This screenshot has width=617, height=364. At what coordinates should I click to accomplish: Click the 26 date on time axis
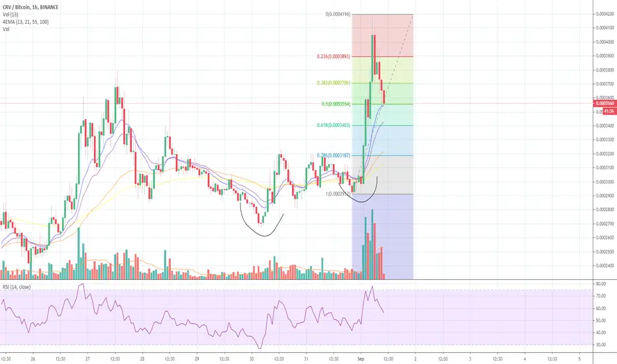[x=33, y=359]
